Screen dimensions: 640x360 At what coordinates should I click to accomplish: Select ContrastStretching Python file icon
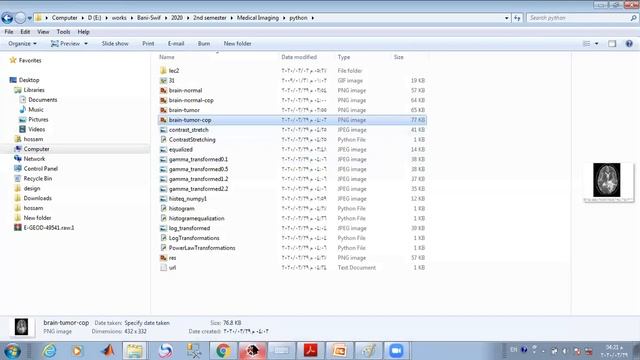coord(163,140)
